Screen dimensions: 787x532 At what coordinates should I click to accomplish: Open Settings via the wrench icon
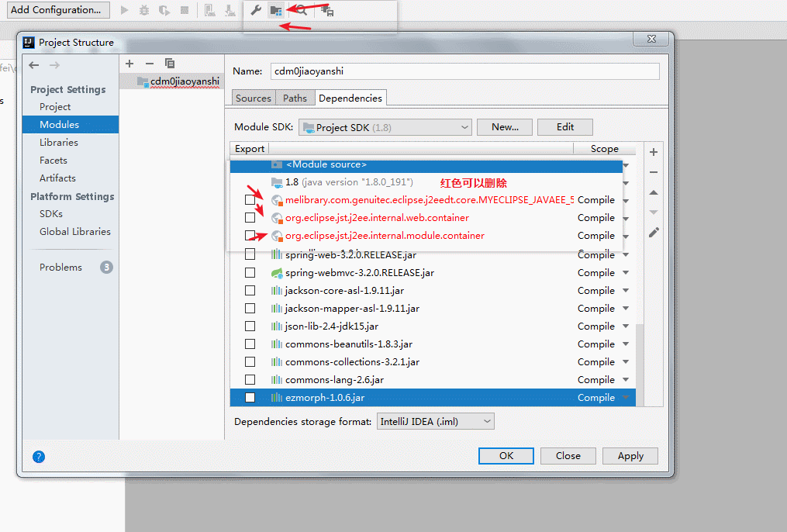pyautogui.click(x=256, y=10)
